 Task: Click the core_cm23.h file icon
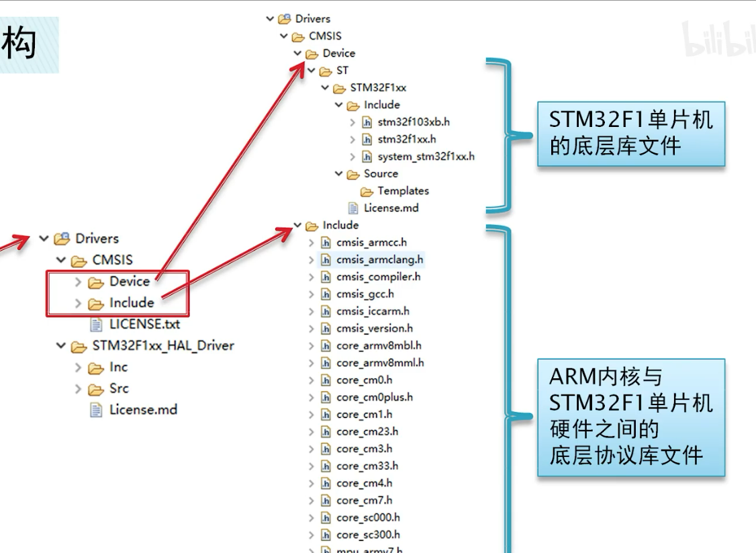pyautogui.click(x=326, y=432)
